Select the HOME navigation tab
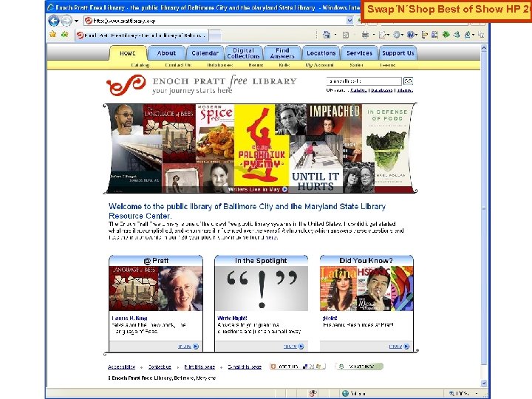This screenshot has height=399, width=532. click(x=128, y=53)
